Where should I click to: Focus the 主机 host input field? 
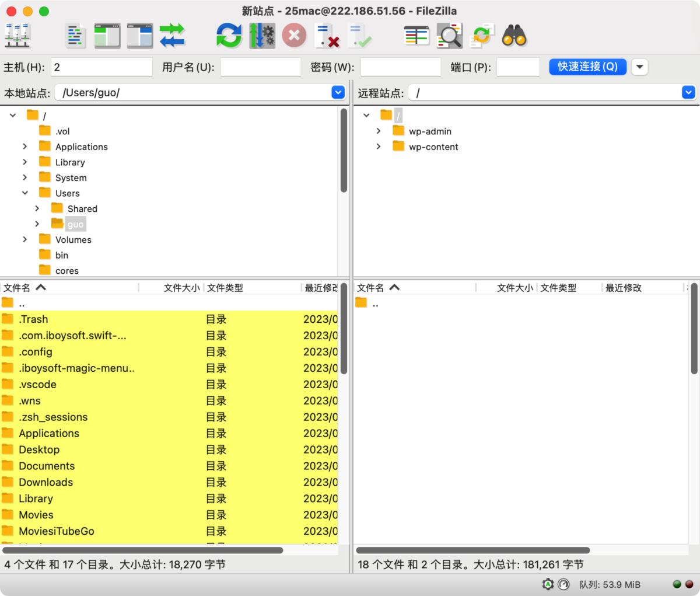point(101,67)
